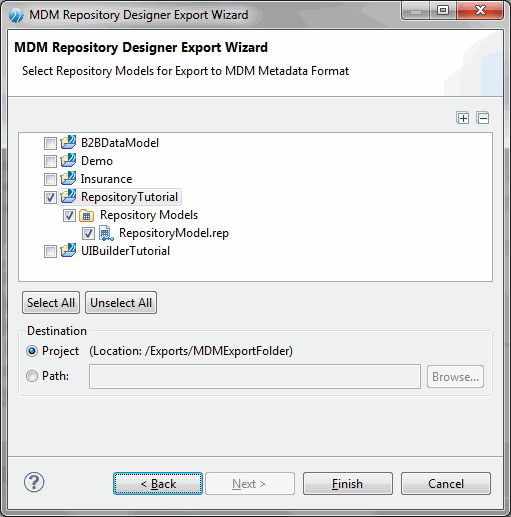Viewport: 511px width, 517px height.
Task: Click the Insurance project folder icon
Action: (x=68, y=179)
